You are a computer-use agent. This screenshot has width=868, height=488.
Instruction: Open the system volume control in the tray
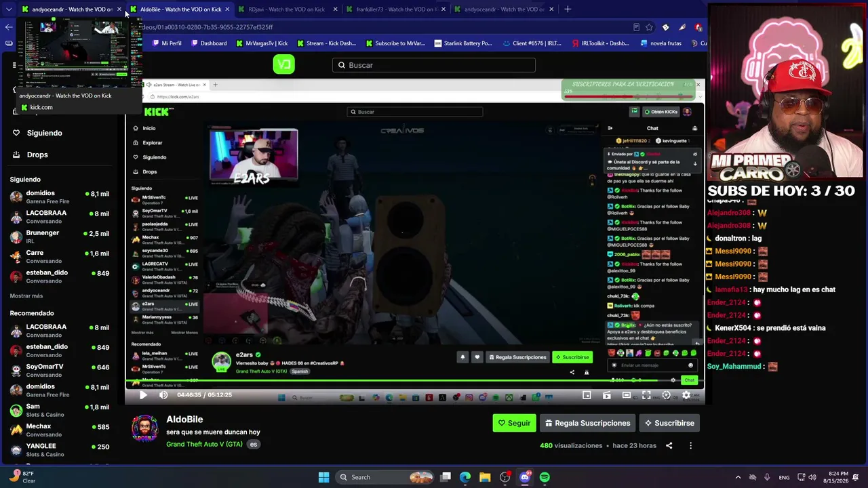point(812,477)
